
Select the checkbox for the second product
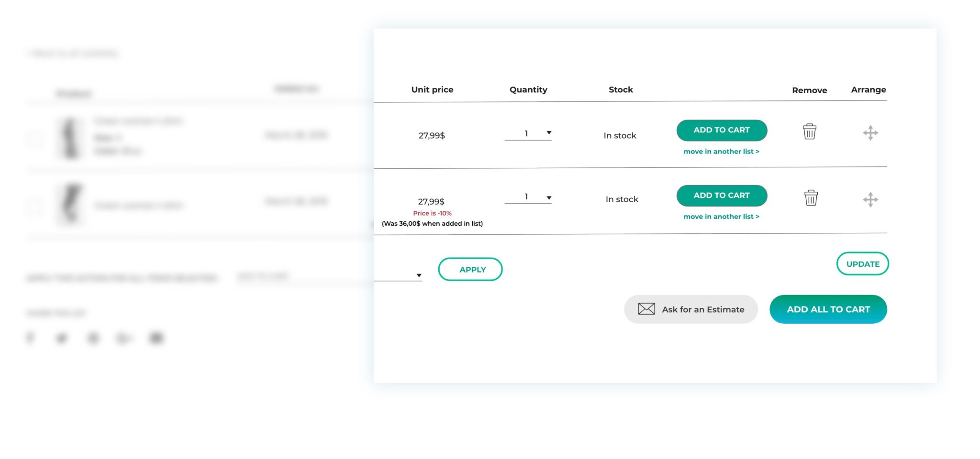(34, 206)
